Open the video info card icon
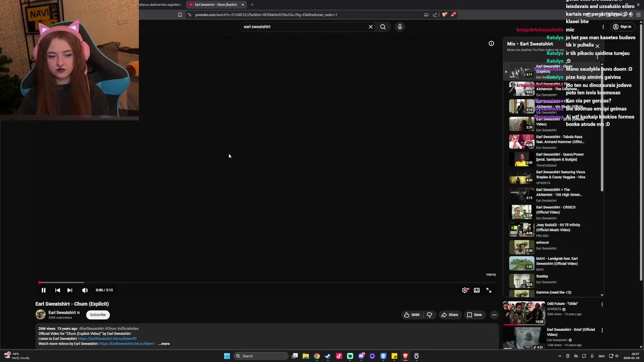Screen dimensions: 644x362 (x=491, y=44)
